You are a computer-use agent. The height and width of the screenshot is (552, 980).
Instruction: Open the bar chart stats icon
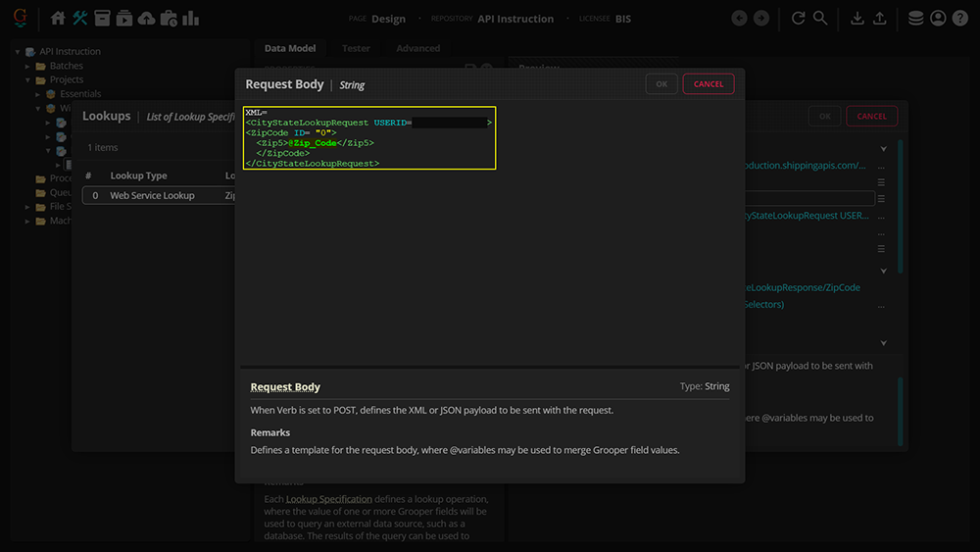(191, 19)
